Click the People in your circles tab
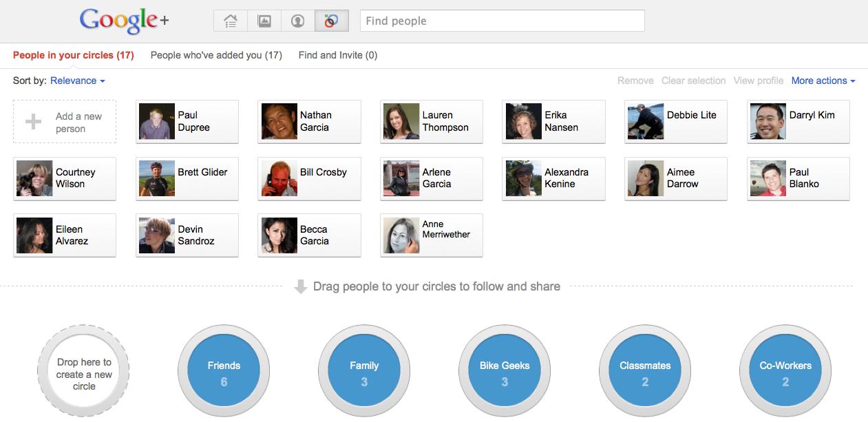The image size is (868, 422). tap(74, 55)
